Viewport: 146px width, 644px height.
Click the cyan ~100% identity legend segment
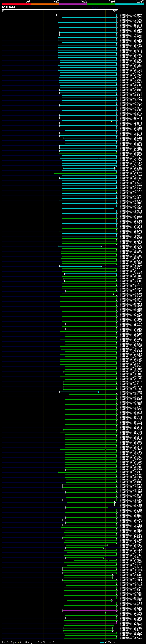click(130, 4)
